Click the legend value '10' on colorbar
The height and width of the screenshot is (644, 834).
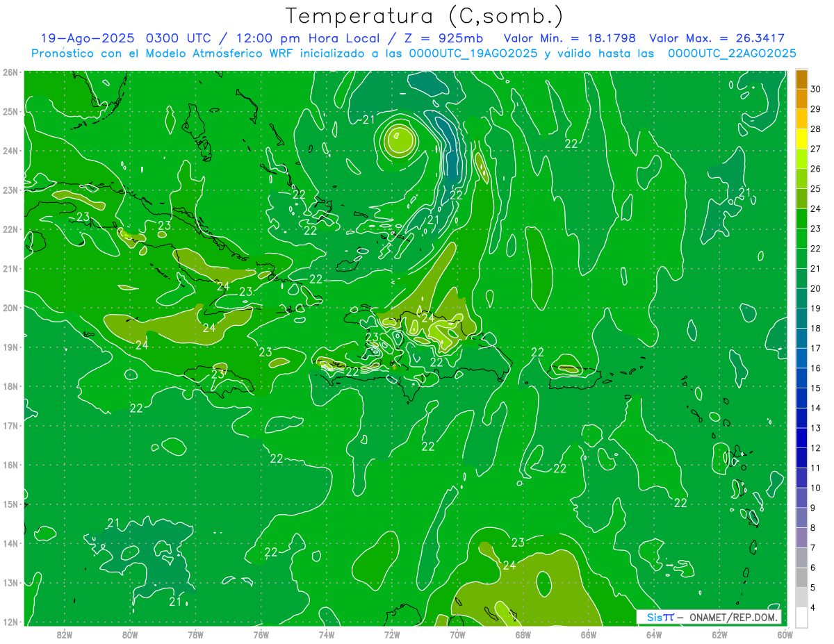pos(816,488)
